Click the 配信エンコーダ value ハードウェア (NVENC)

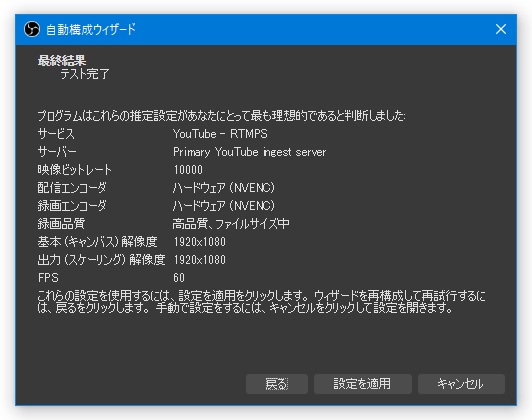click(x=224, y=188)
